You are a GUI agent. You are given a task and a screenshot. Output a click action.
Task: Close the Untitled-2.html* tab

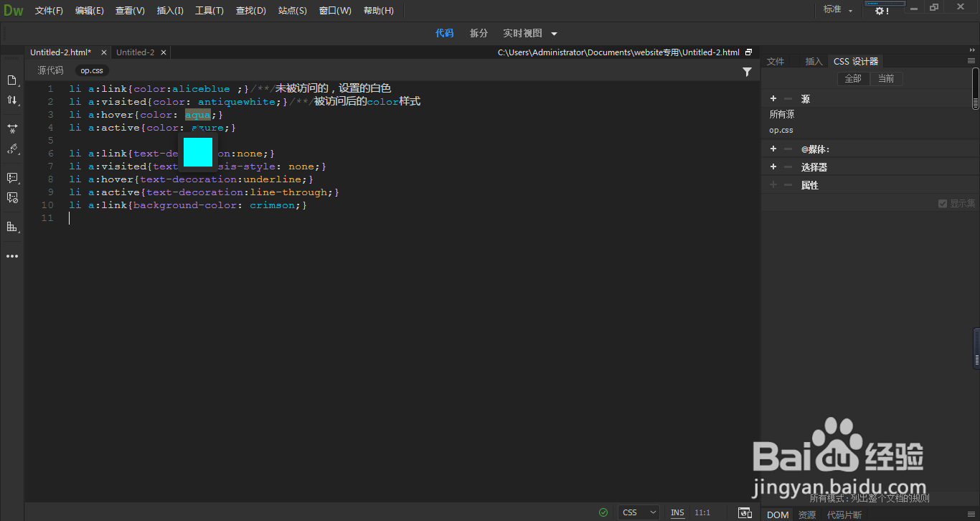point(104,52)
